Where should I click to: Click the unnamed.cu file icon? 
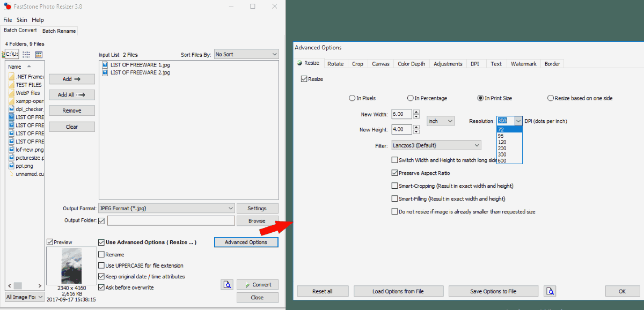tap(11, 174)
